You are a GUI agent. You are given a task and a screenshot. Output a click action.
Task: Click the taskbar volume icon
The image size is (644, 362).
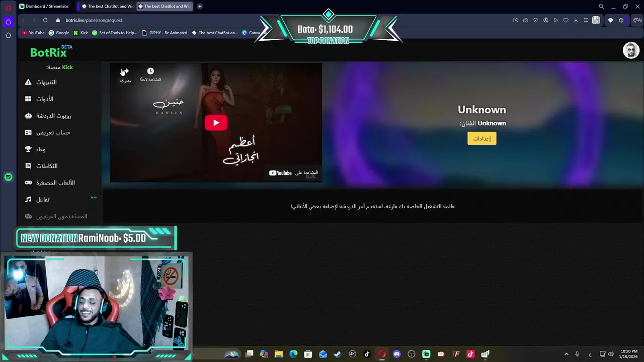(611, 354)
